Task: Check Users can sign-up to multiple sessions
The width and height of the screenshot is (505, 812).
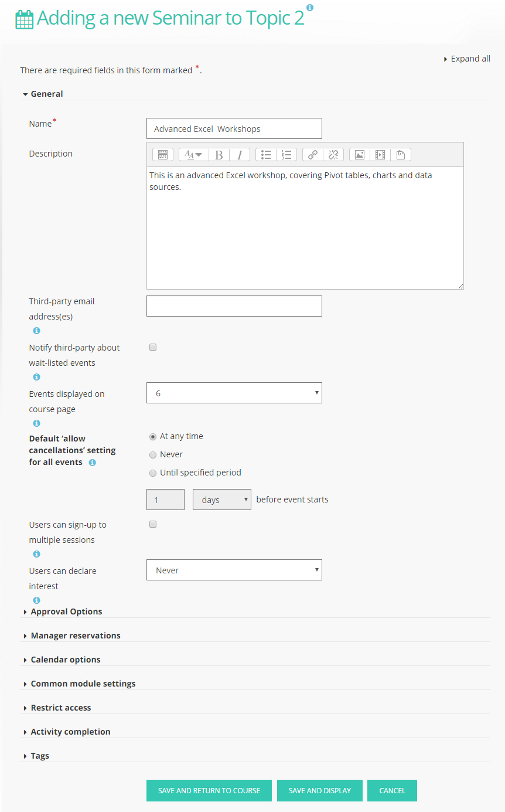Action: [153, 524]
